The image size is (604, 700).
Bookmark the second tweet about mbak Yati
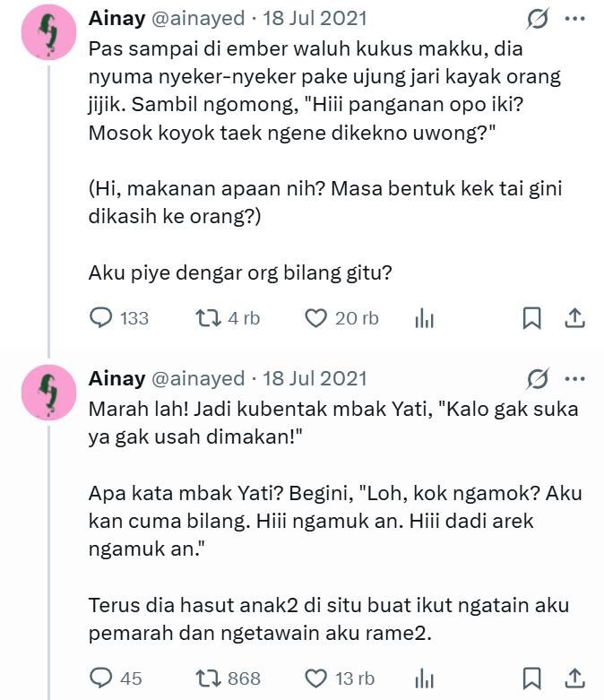[531, 678]
